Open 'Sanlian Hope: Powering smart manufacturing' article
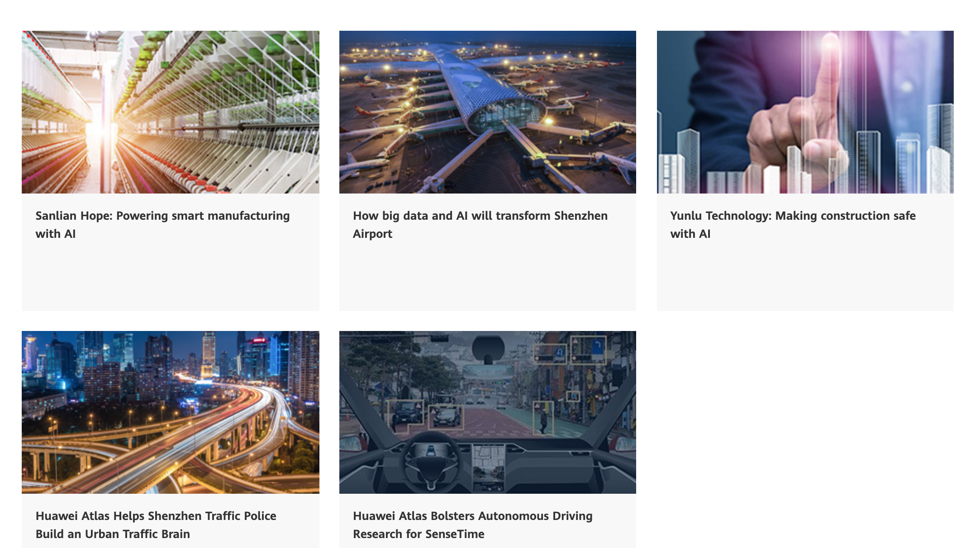Image resolution: width=980 pixels, height=548 pixels. pos(163,225)
